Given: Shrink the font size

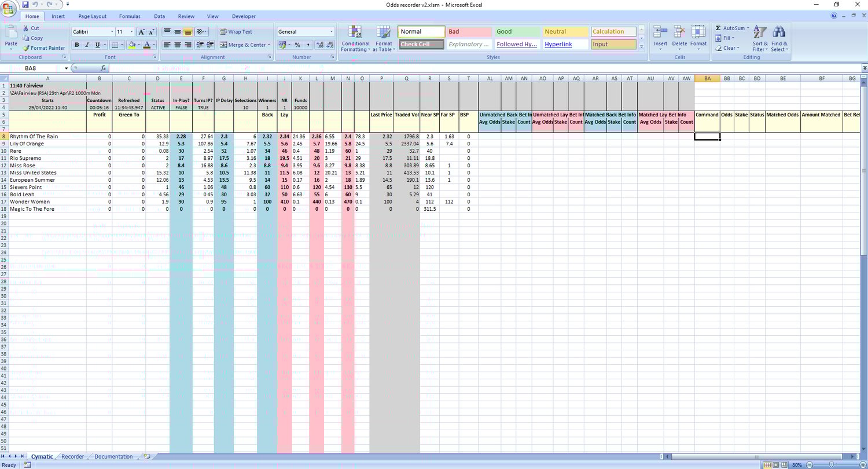Looking at the screenshot, I should click(x=152, y=32).
